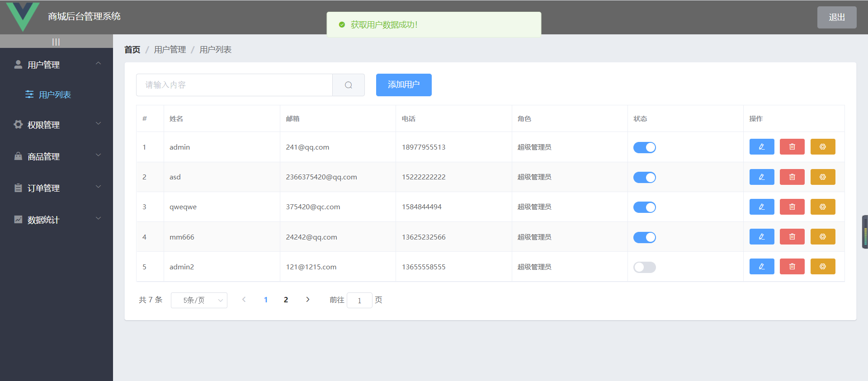This screenshot has width=868, height=381.
Task: Click the 邮箱 column header
Action: click(x=292, y=119)
